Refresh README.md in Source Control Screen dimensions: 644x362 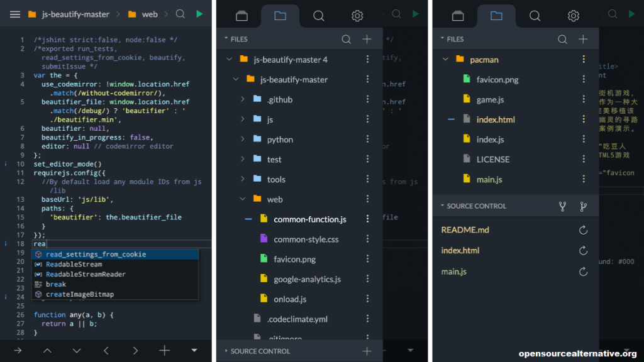point(584,230)
